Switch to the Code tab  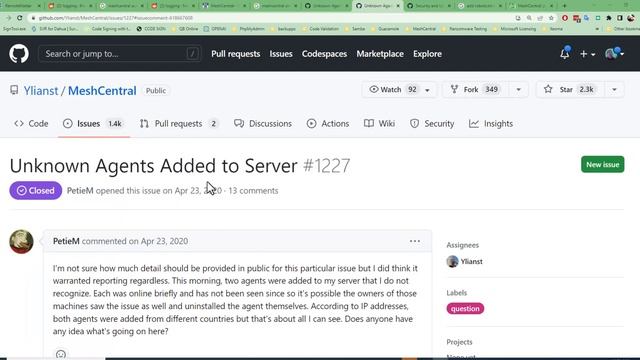pyautogui.click(x=31, y=124)
